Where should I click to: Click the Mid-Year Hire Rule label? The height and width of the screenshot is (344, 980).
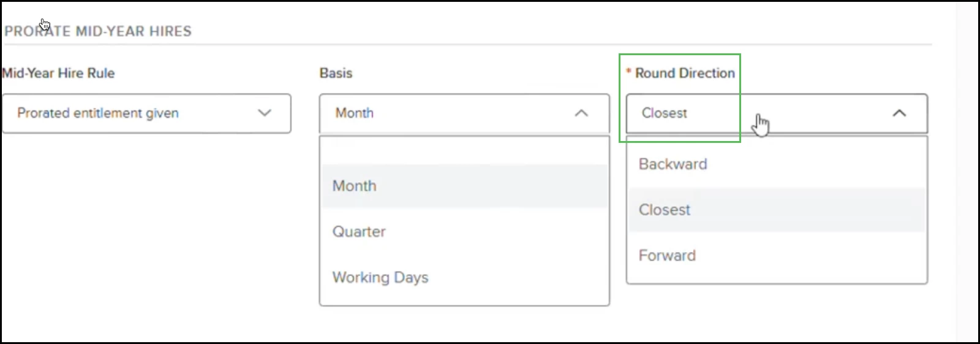[59, 73]
